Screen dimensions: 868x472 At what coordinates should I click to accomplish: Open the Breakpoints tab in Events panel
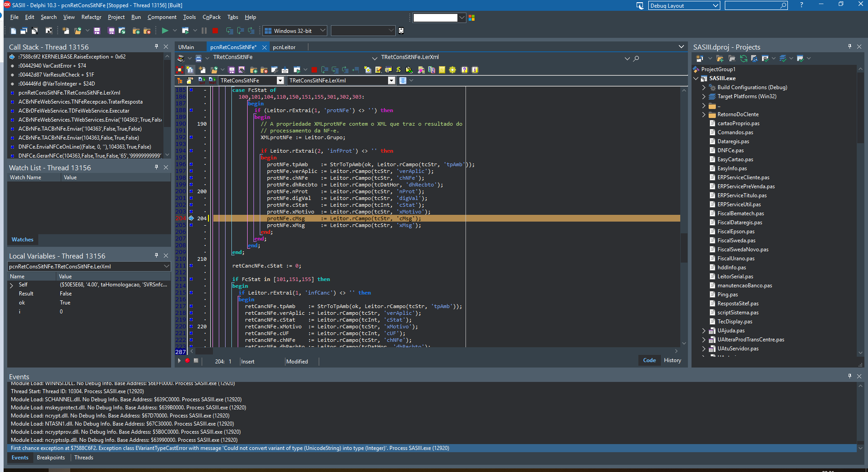51,458
